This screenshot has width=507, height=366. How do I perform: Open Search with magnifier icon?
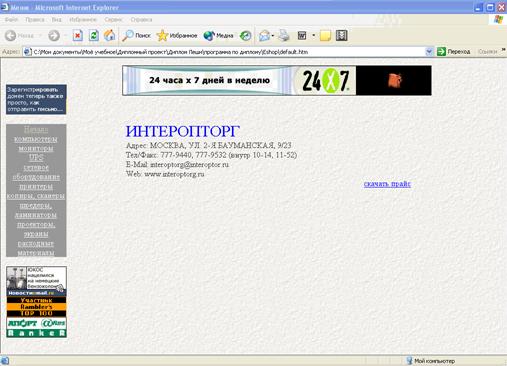128,35
